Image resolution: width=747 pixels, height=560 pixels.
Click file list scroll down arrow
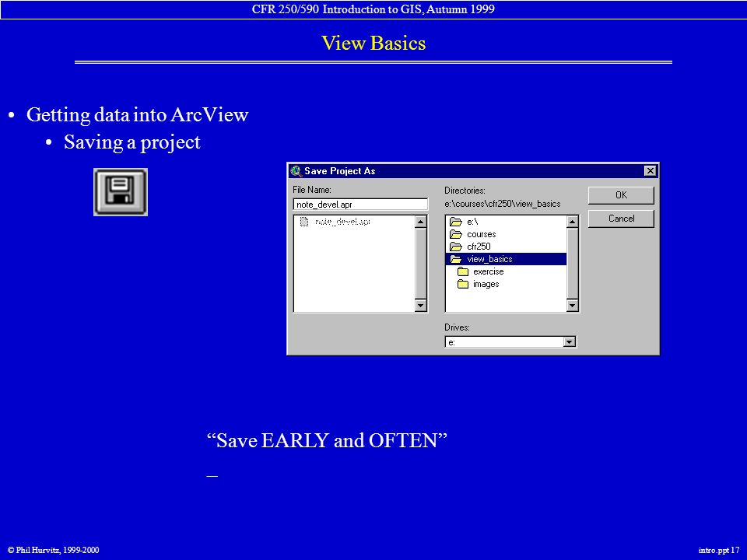click(421, 305)
